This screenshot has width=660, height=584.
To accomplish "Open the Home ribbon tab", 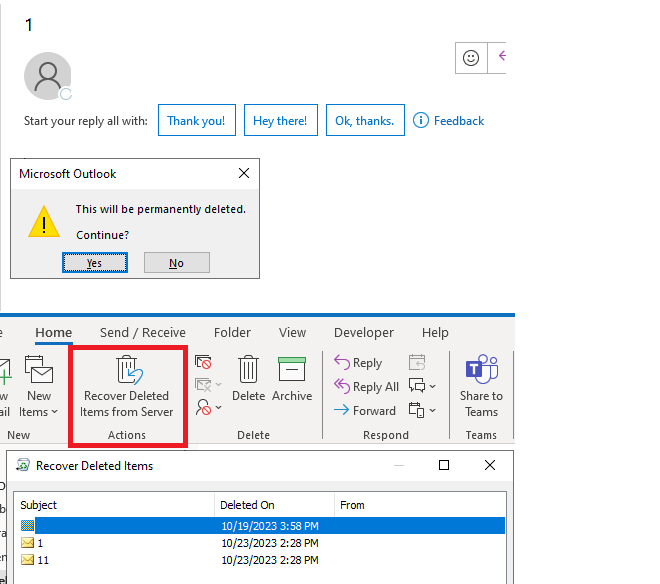I will point(53,333).
